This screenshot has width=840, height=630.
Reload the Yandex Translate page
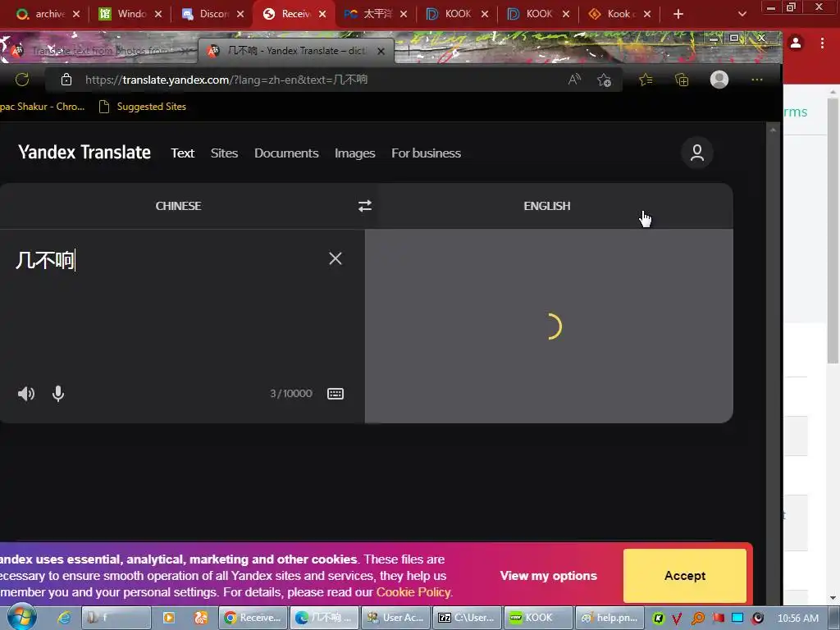click(22, 80)
